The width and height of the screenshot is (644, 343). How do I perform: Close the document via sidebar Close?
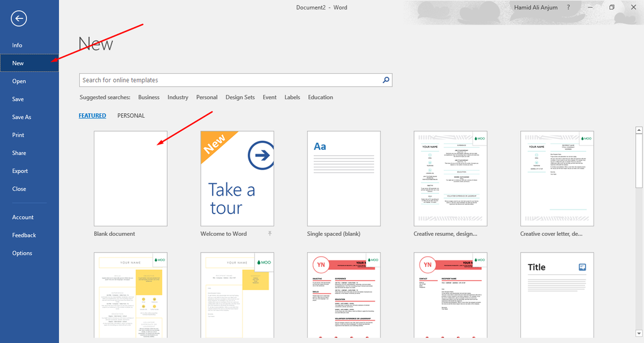(29, 189)
